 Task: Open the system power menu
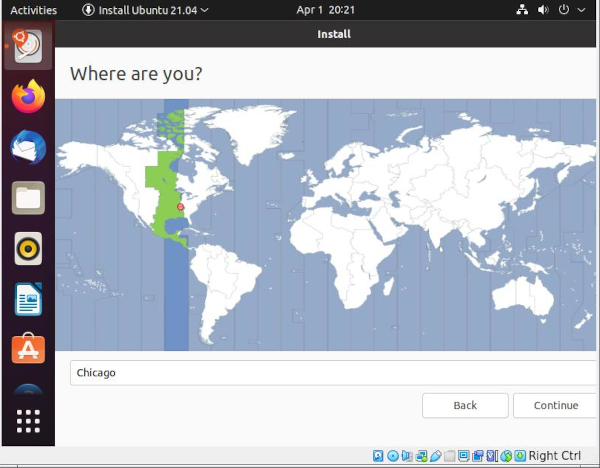pos(566,10)
